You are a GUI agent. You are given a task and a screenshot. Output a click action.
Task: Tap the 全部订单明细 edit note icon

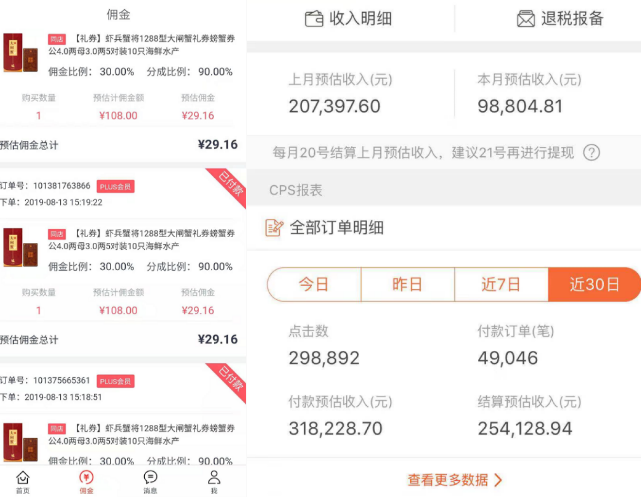coord(275,228)
